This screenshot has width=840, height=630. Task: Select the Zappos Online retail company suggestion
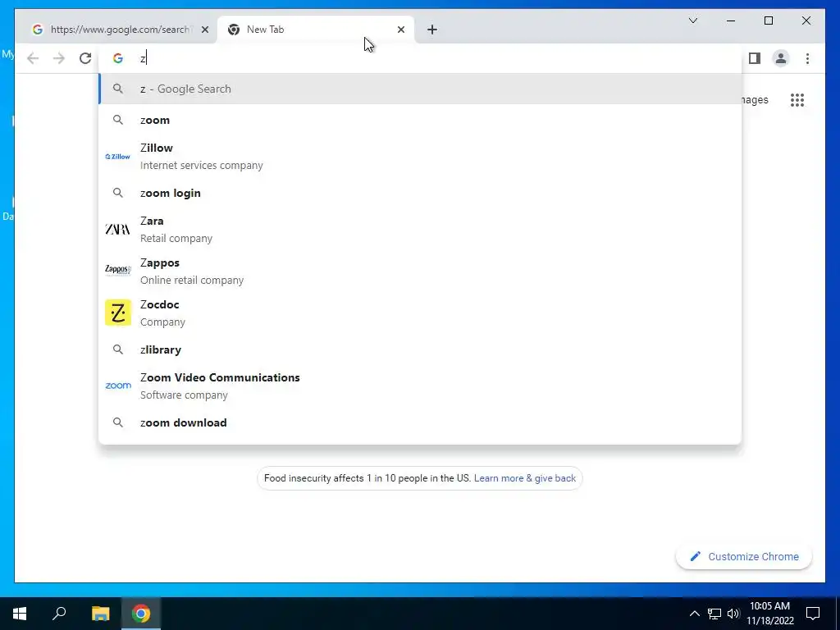tap(420, 271)
